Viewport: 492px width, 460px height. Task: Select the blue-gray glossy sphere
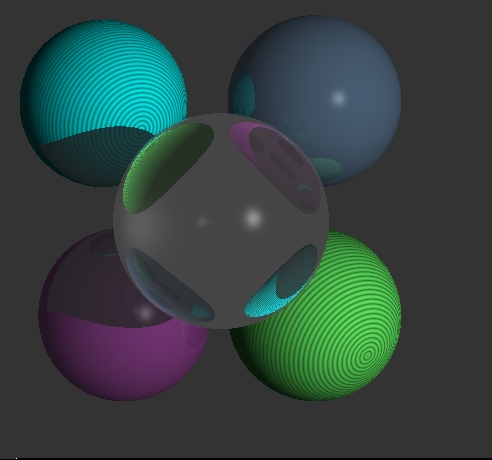(x=330, y=73)
